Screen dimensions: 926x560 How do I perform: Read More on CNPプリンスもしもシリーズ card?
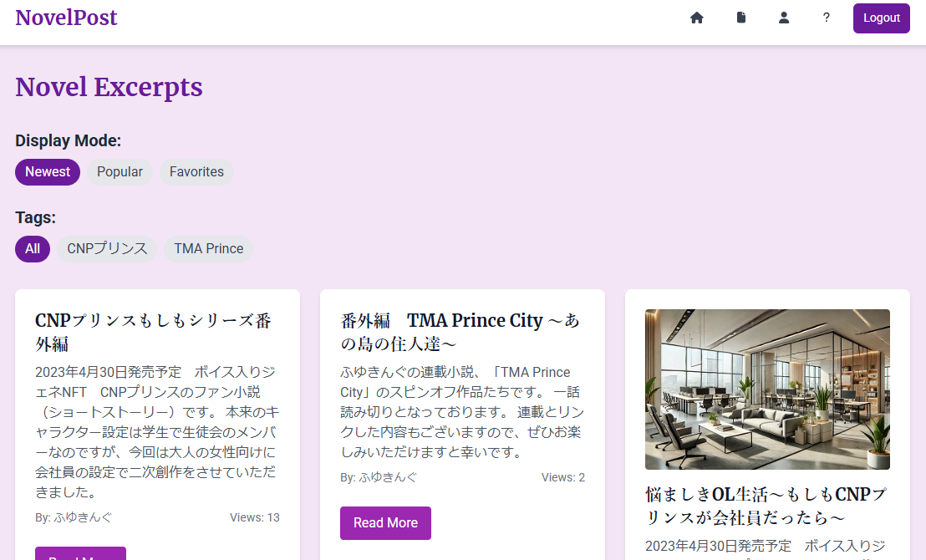coord(80,555)
